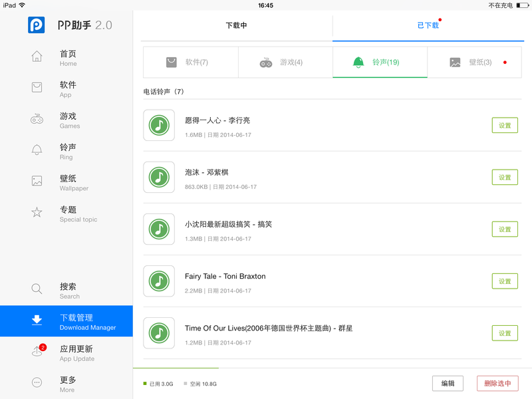Click the PP助手 2.0 title text
Viewport: 532px width, 399px height.
point(85,25)
